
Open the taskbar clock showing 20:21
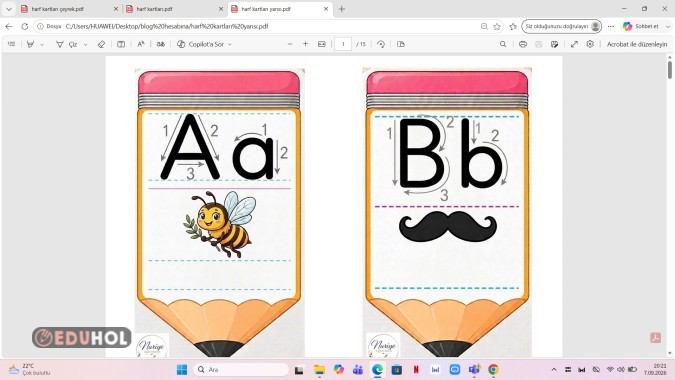[x=656, y=369]
